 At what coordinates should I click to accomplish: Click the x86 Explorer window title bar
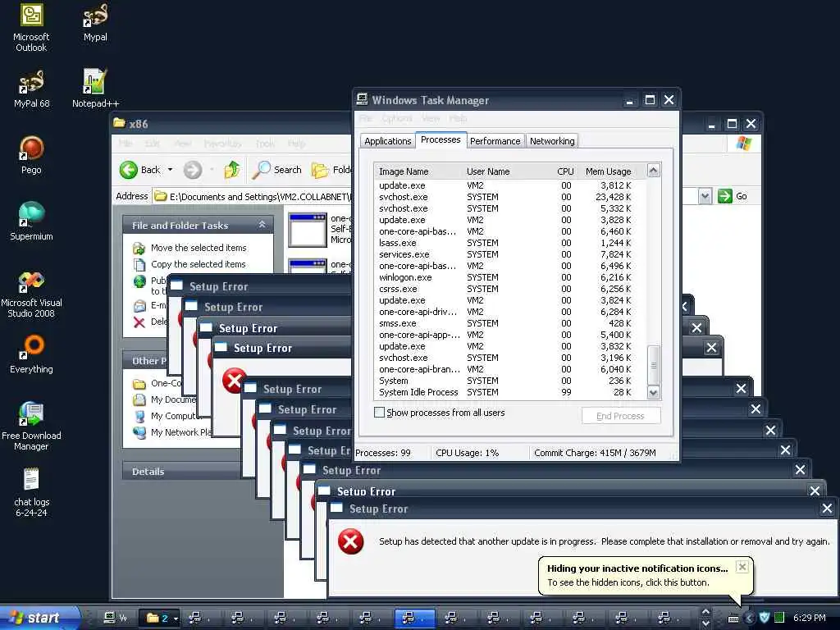click(231, 124)
